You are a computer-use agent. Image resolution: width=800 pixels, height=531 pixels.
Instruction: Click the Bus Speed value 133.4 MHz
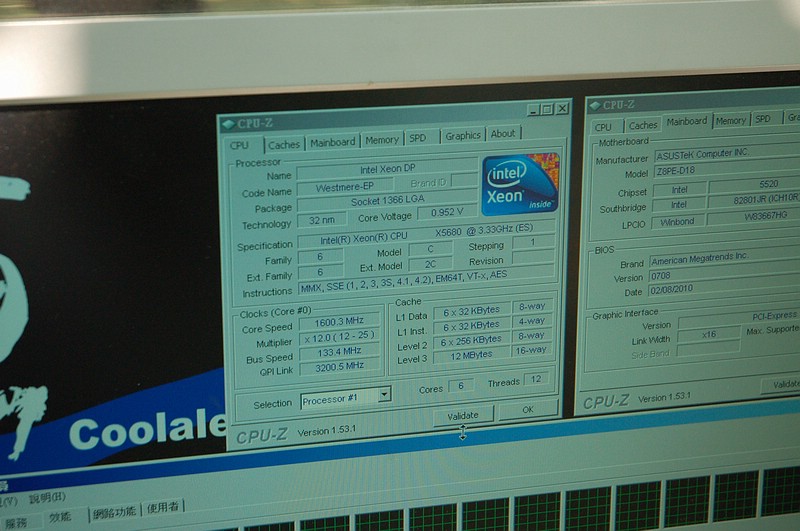click(x=339, y=351)
